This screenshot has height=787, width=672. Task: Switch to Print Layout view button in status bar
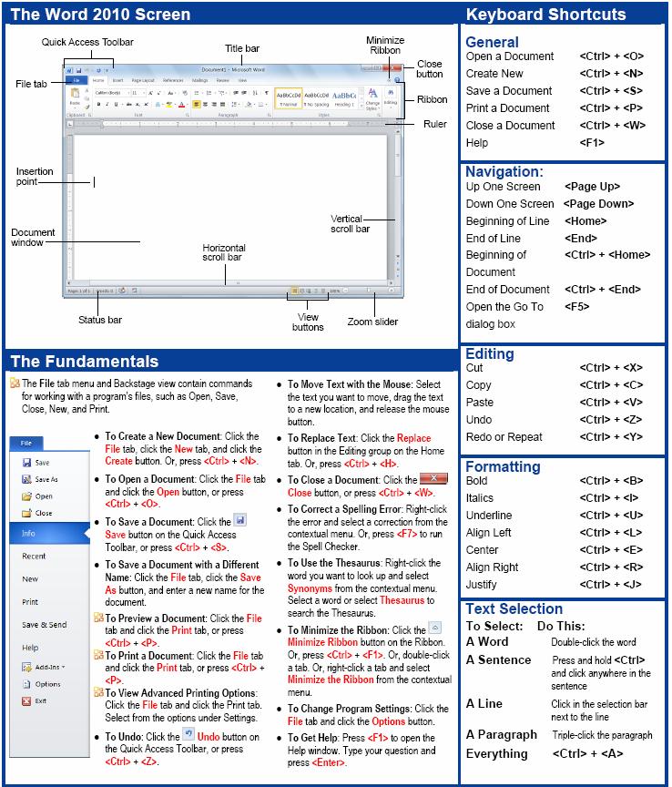coord(294,291)
